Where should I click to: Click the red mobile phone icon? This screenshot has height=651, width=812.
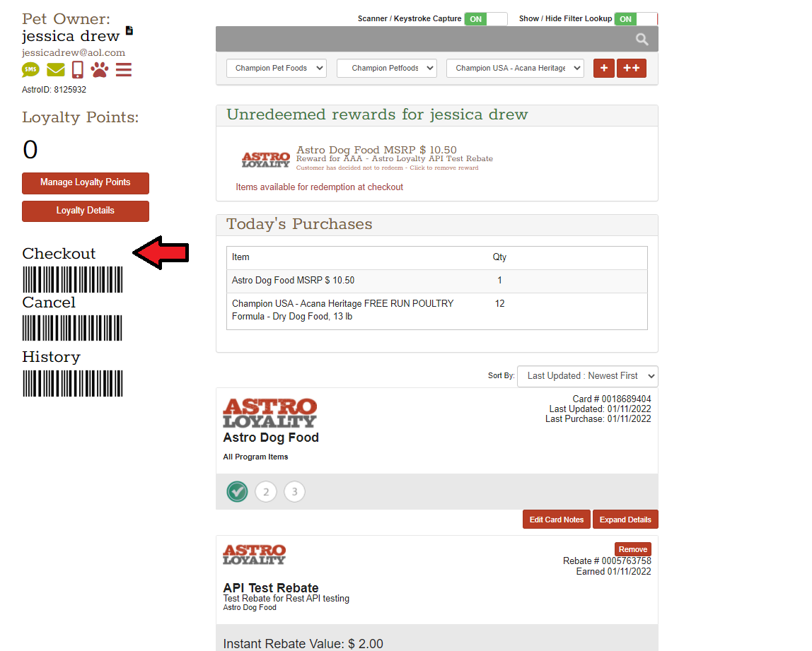78,70
